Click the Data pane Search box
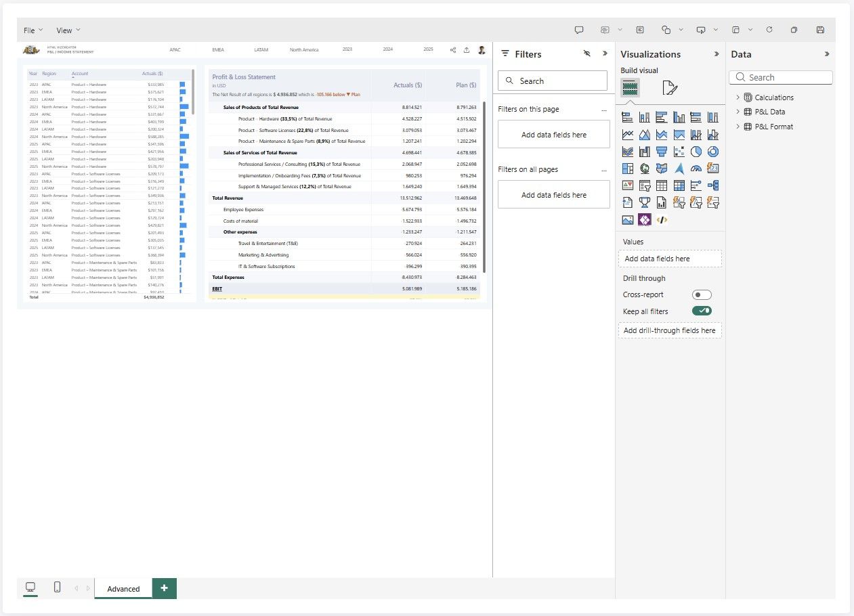The width and height of the screenshot is (854, 616). click(781, 77)
